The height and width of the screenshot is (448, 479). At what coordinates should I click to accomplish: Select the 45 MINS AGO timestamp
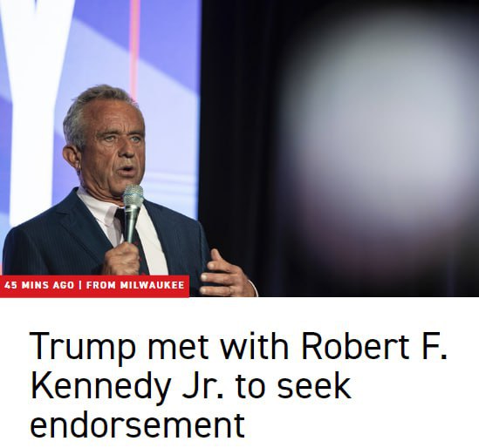coord(39,285)
